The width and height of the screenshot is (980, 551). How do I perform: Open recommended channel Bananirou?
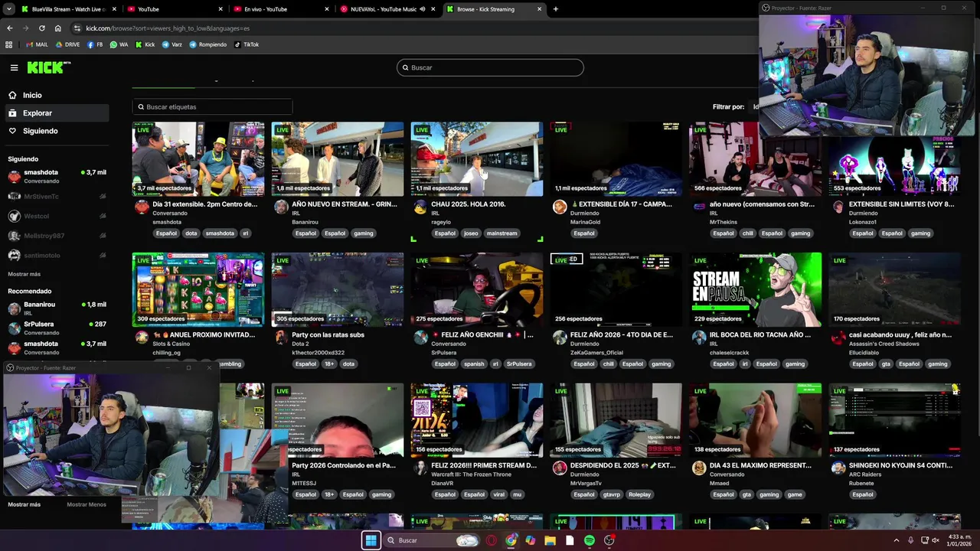point(55,308)
